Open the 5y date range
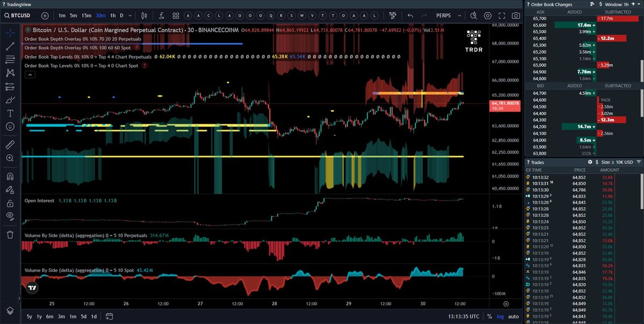Screen dimensions: 644x324 point(30,316)
